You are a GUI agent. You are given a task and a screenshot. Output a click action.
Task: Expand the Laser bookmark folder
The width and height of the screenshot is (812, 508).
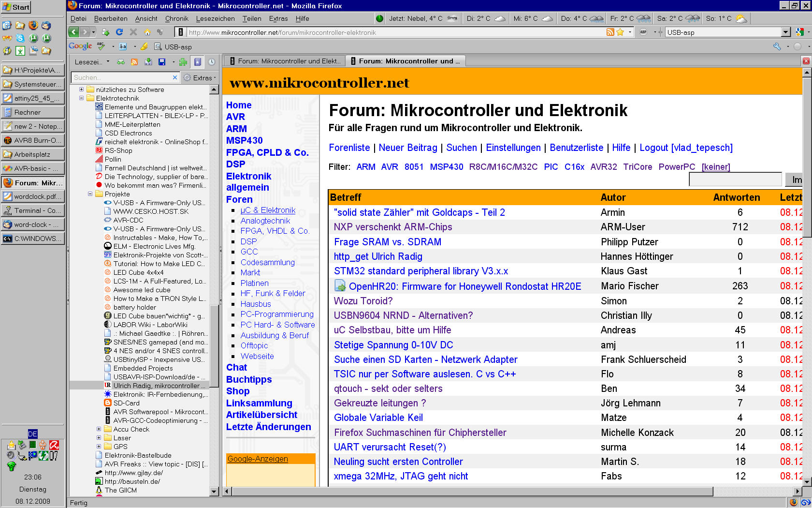(99, 438)
